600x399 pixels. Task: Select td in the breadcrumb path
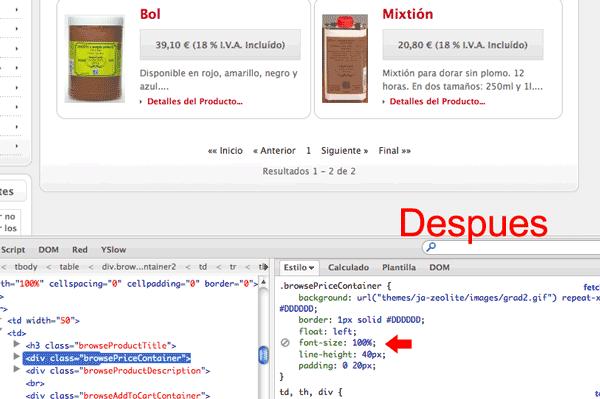click(203, 267)
